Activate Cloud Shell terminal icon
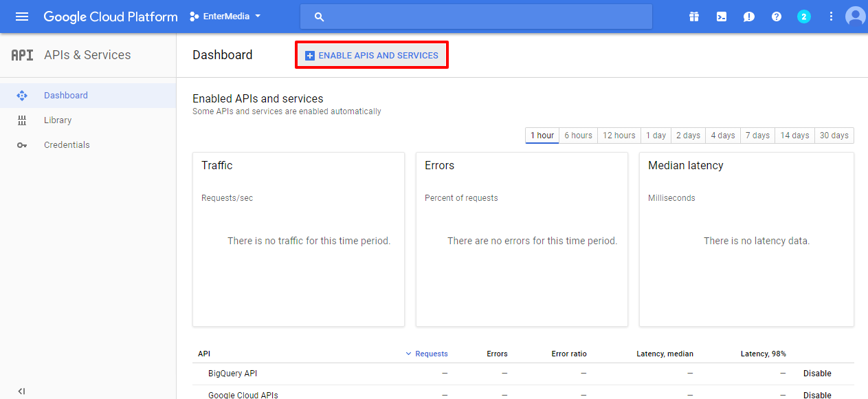 [722, 17]
